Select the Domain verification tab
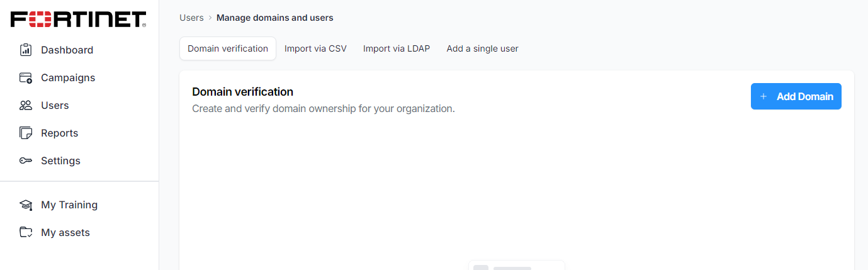This screenshot has width=868, height=270. tap(228, 48)
